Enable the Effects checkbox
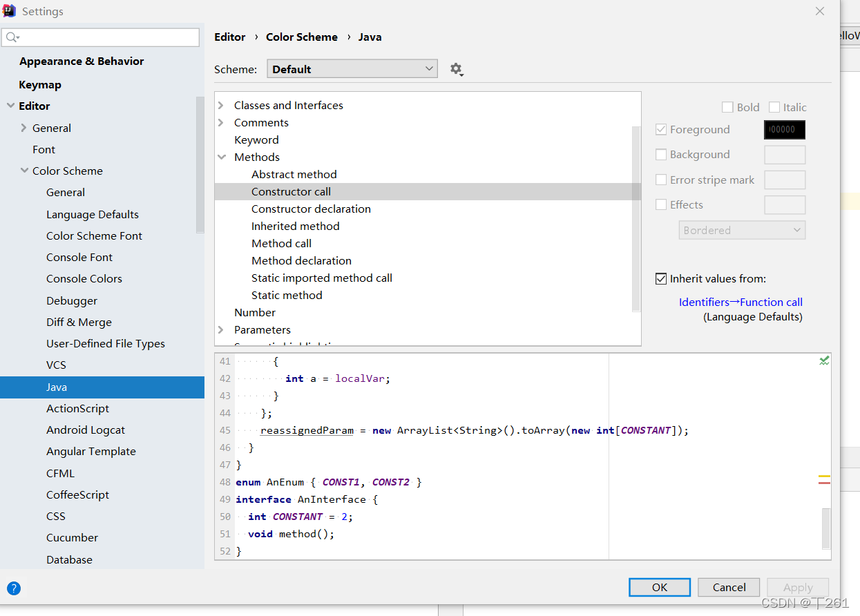 click(x=661, y=204)
